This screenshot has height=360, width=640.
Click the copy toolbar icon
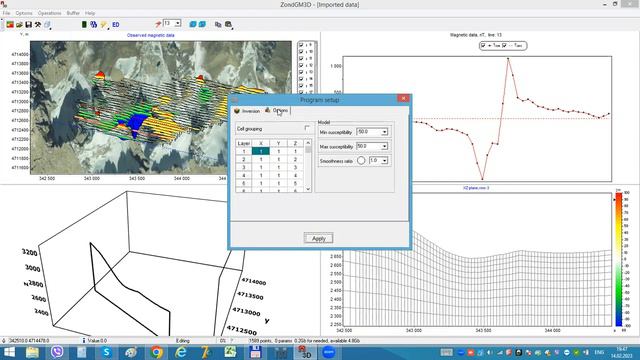coord(218,24)
